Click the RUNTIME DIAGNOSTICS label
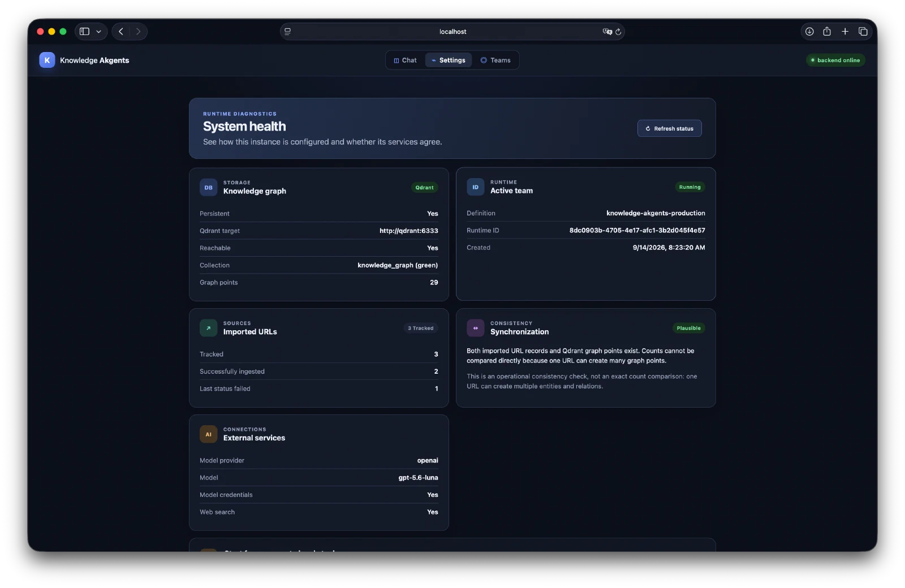Screen dimensions: 905x588 (x=240, y=114)
